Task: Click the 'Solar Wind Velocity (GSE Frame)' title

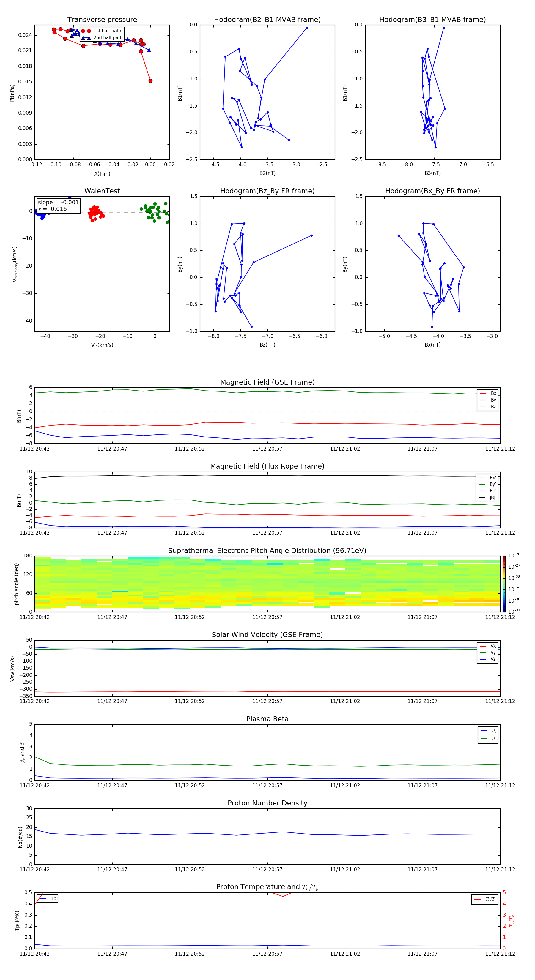Action: [x=267, y=635]
